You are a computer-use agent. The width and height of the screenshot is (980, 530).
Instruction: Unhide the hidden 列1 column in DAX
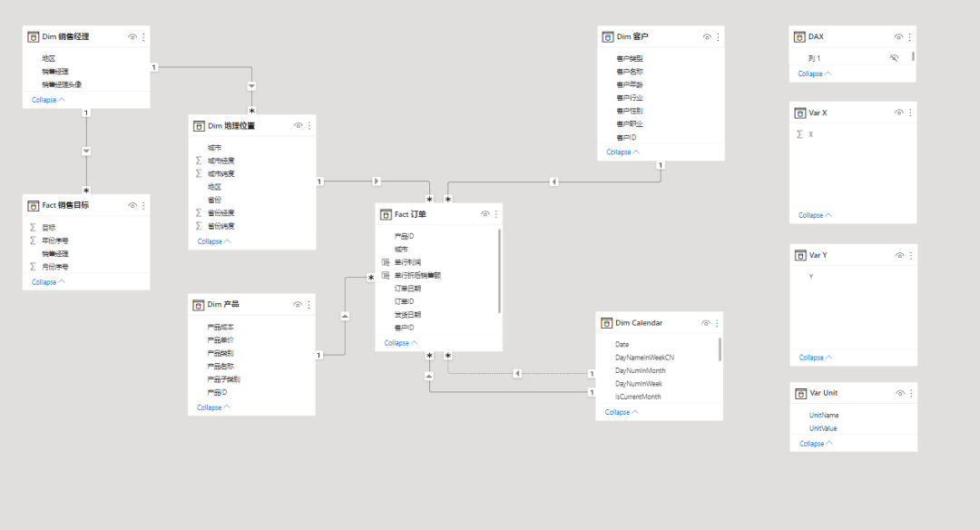coord(895,57)
